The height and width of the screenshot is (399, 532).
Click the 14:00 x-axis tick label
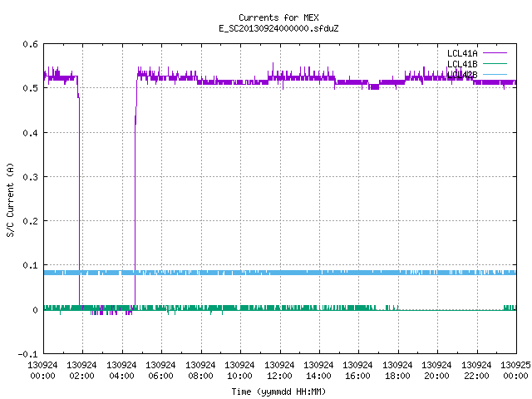tap(318, 376)
